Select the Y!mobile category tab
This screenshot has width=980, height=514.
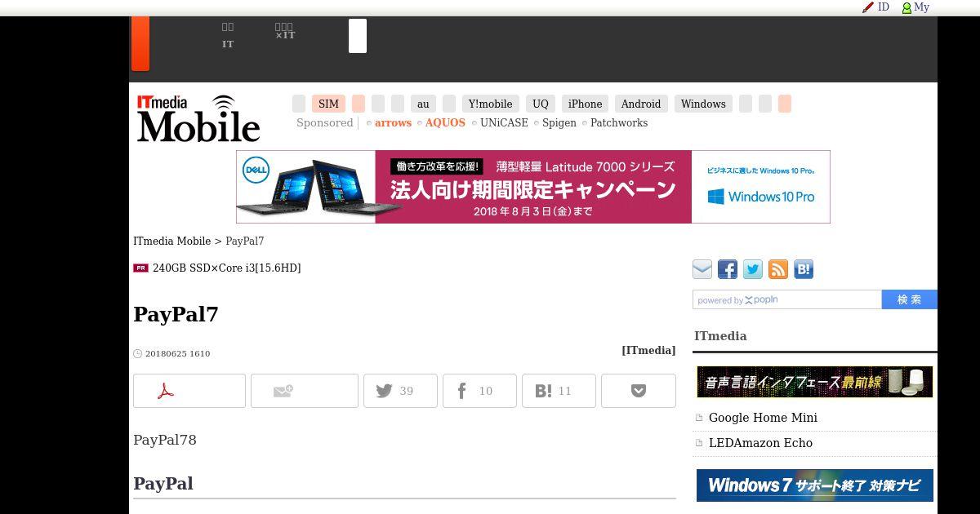click(x=490, y=104)
